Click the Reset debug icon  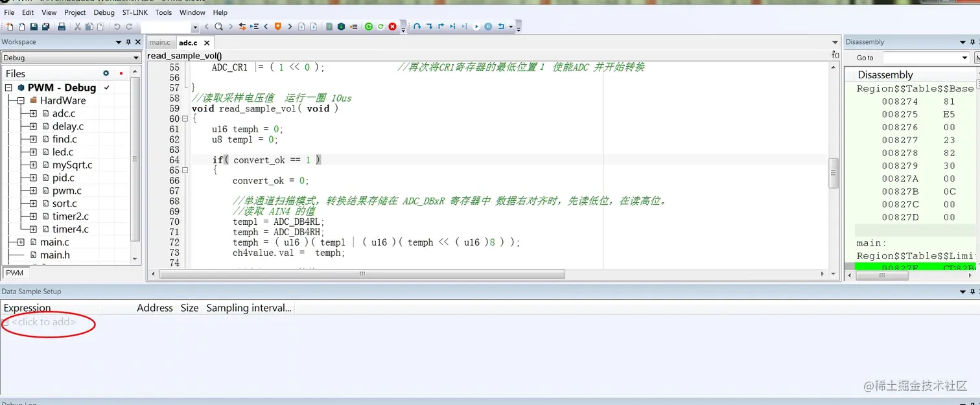501,27
